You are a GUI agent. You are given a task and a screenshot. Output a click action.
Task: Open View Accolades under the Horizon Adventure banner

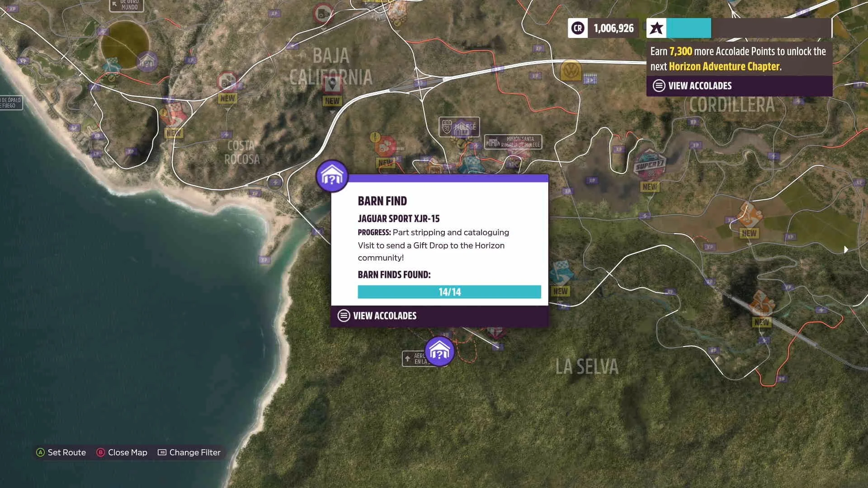(739, 86)
